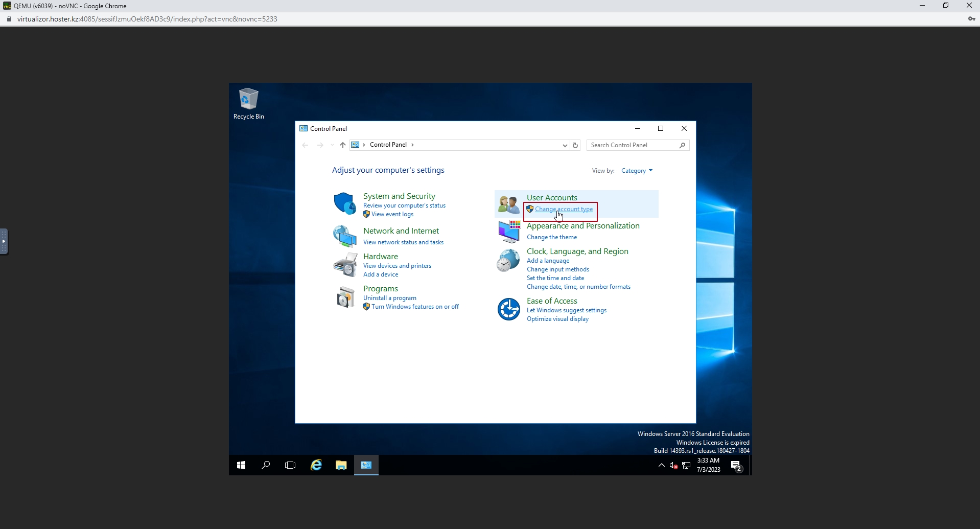Open the Network and Internet globe icon
Screen dimensions: 980x529
[345, 236]
